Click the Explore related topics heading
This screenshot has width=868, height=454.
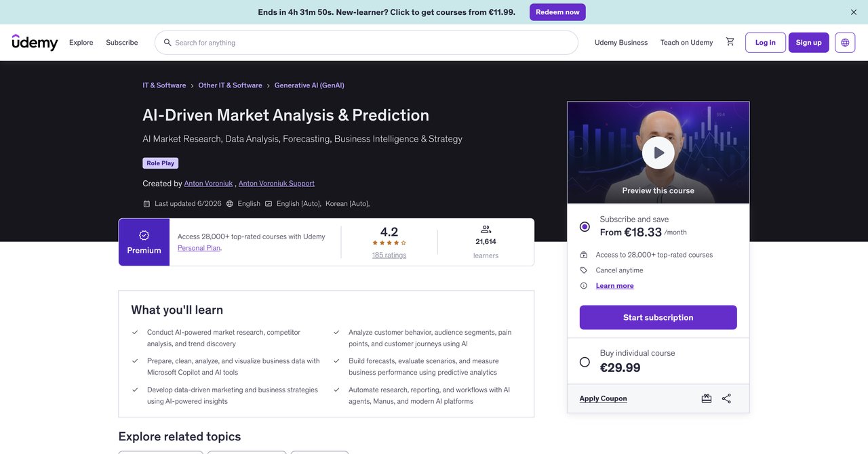(180, 436)
